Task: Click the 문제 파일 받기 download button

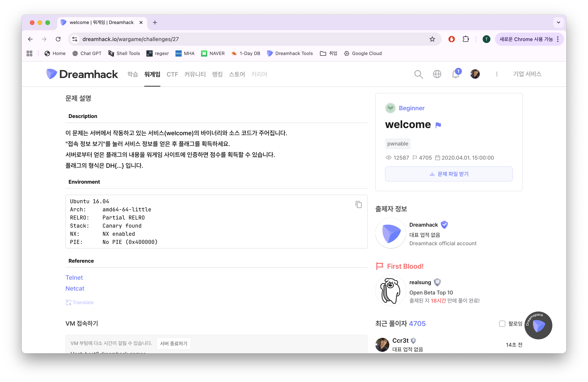Action: click(x=449, y=174)
